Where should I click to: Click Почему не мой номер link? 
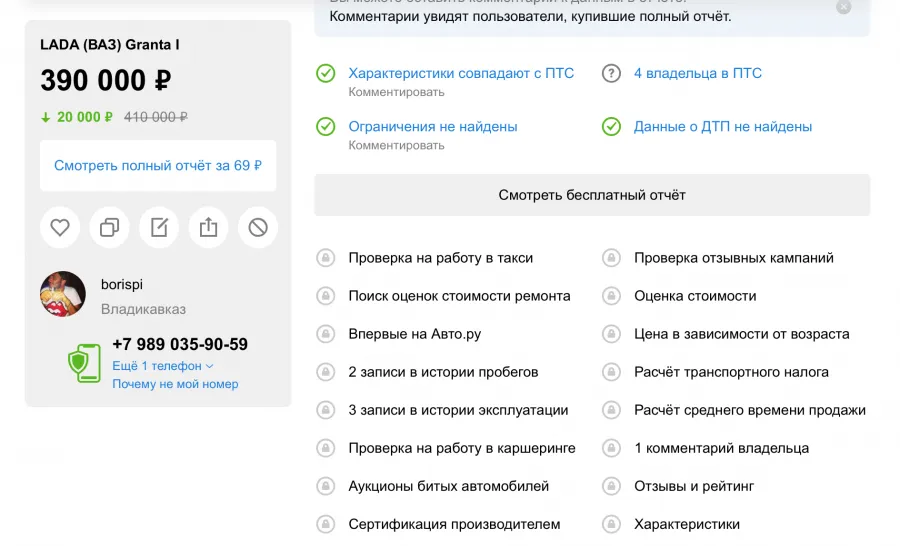point(175,384)
